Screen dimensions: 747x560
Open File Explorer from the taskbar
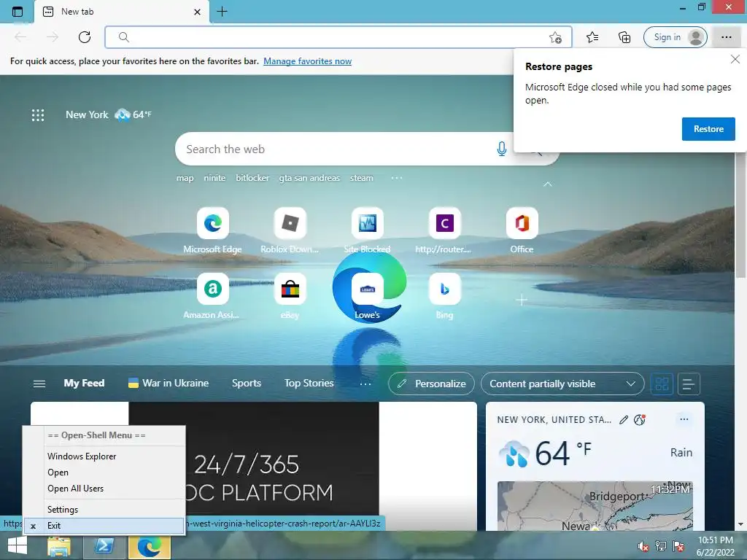[59, 545]
